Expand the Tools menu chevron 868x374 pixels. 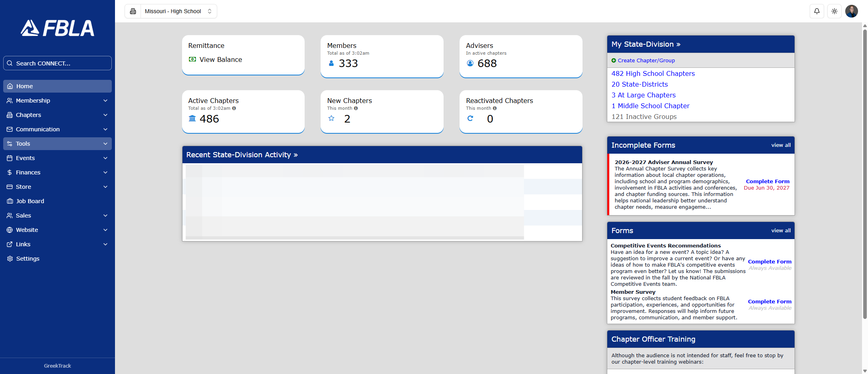pos(105,144)
